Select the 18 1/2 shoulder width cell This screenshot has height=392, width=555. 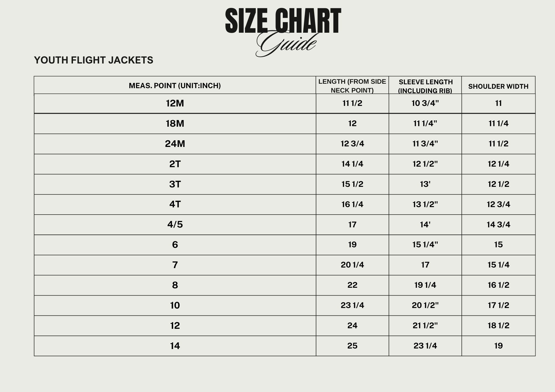(498, 326)
